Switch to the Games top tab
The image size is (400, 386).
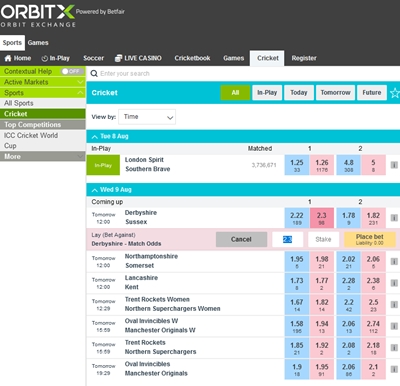click(38, 43)
